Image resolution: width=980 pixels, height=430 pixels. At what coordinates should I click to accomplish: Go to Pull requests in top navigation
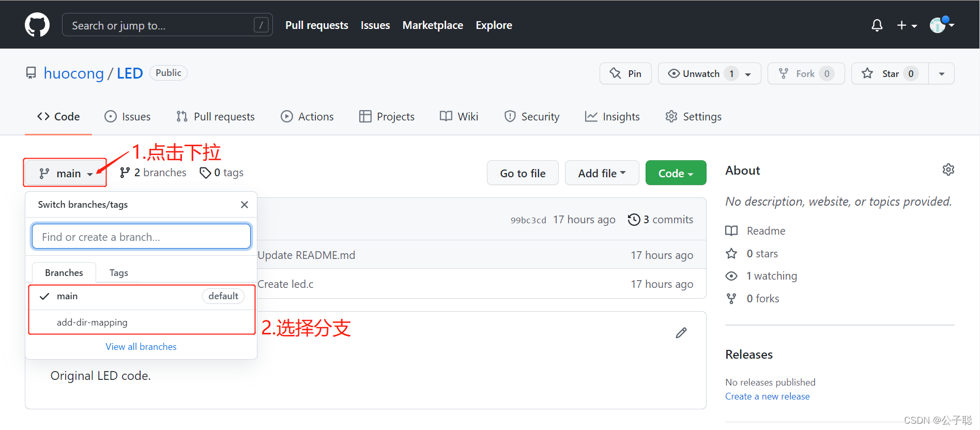pos(316,25)
